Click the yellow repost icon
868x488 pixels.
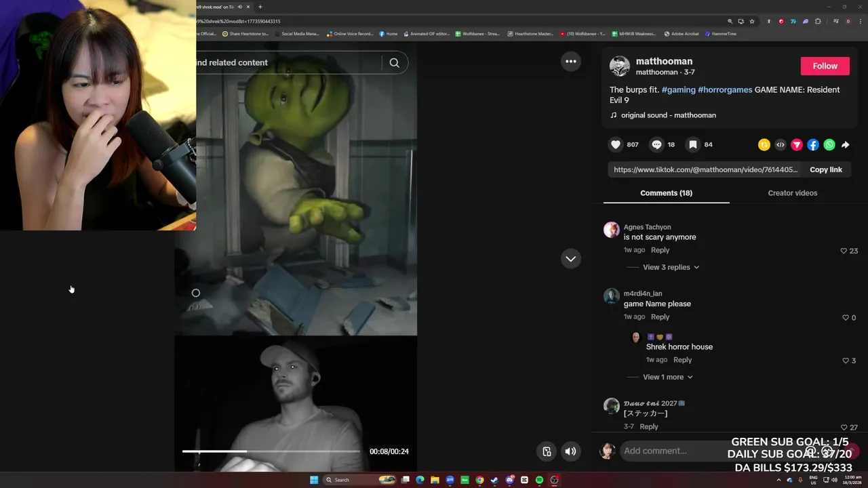pos(764,144)
